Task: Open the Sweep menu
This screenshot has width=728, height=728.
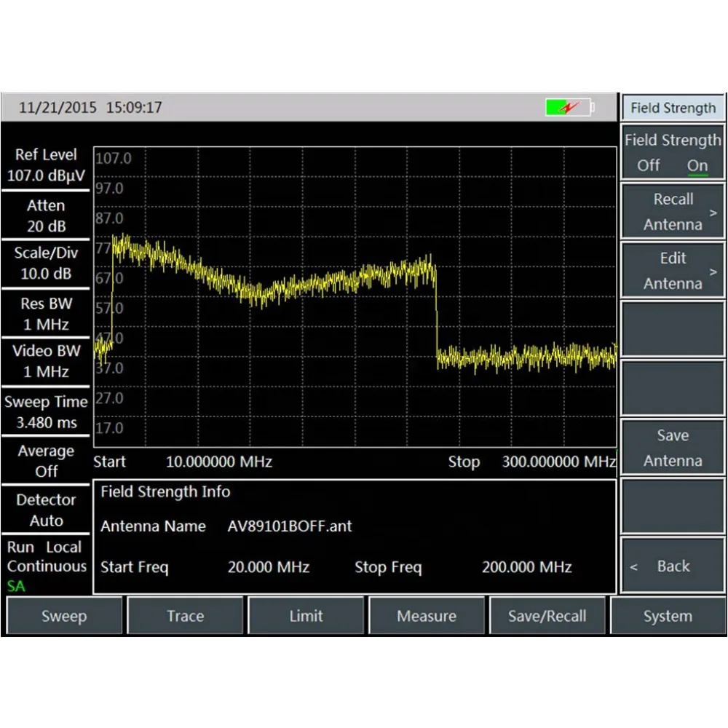Action: point(64,616)
